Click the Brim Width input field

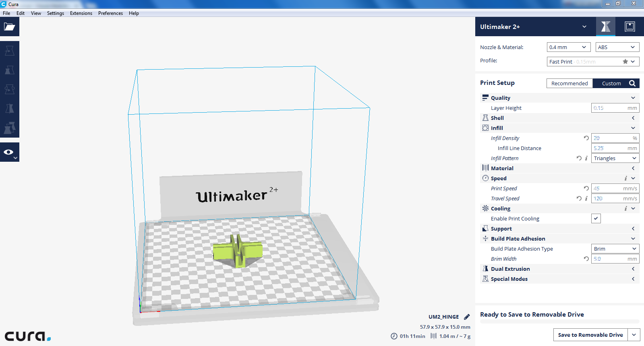[x=615, y=259]
